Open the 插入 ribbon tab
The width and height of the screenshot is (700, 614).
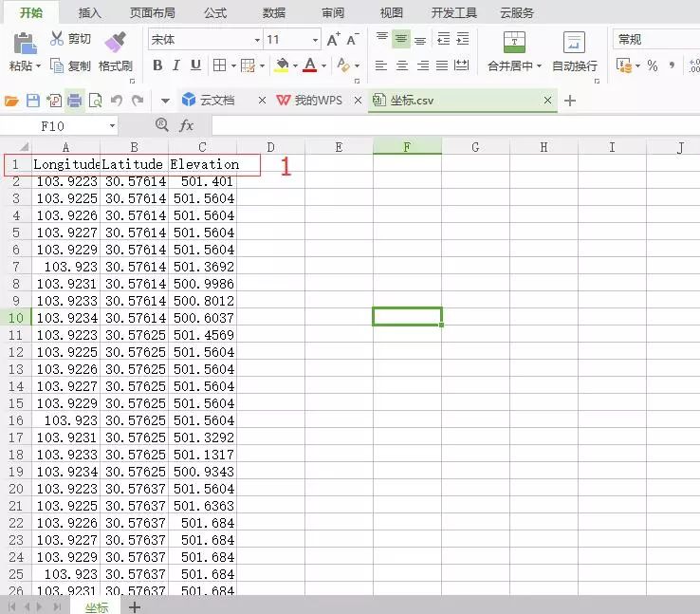(90, 12)
